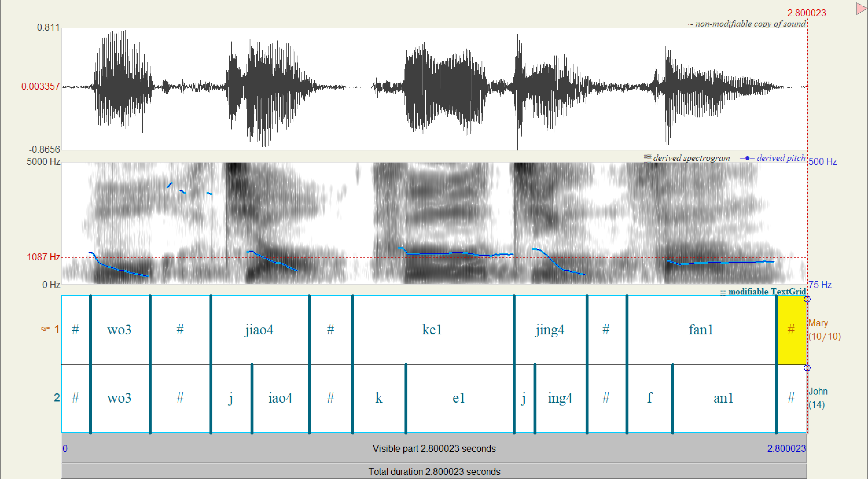Select the 'ing4' interval in tier 2
The image size is (868, 479).
(560, 398)
